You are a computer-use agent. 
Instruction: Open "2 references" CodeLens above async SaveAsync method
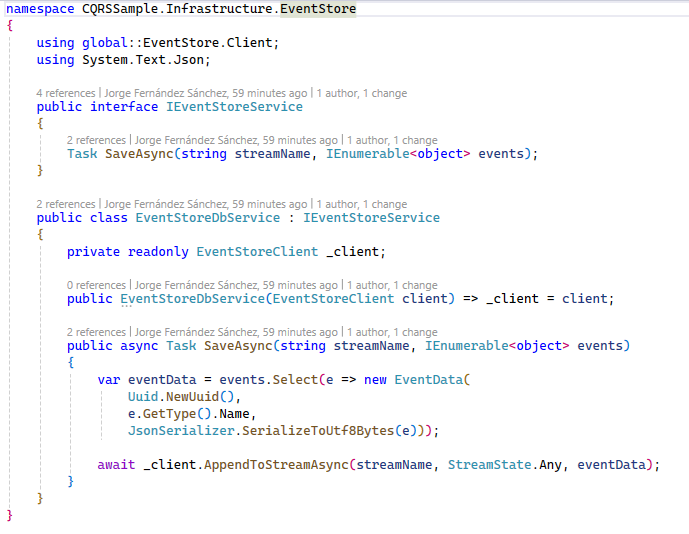96,332
